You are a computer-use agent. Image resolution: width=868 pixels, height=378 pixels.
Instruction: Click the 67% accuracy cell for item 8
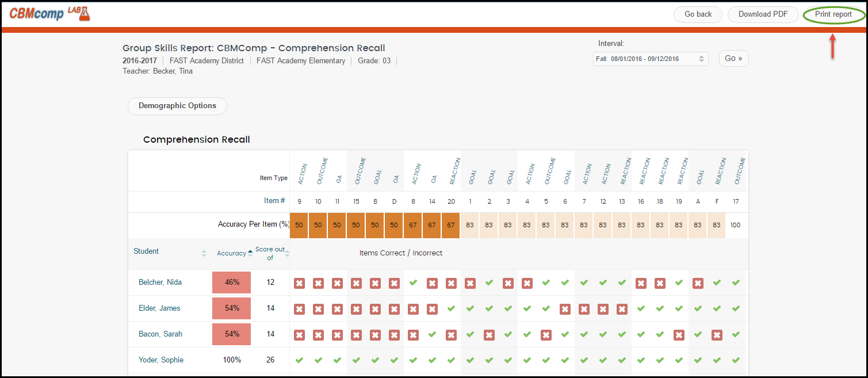tap(413, 226)
